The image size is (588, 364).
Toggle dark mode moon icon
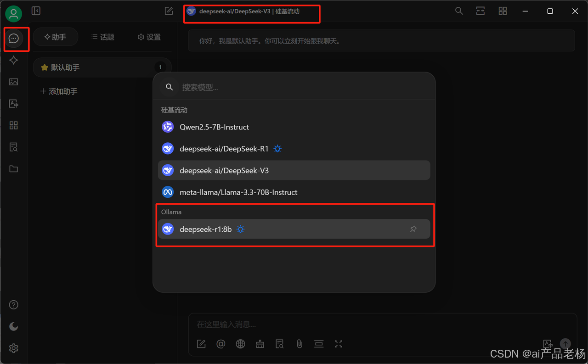tap(14, 326)
